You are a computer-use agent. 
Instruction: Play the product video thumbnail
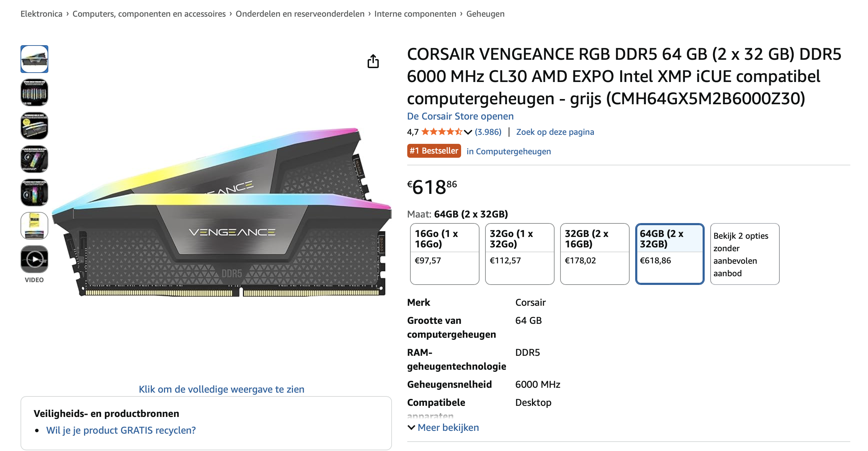34,259
